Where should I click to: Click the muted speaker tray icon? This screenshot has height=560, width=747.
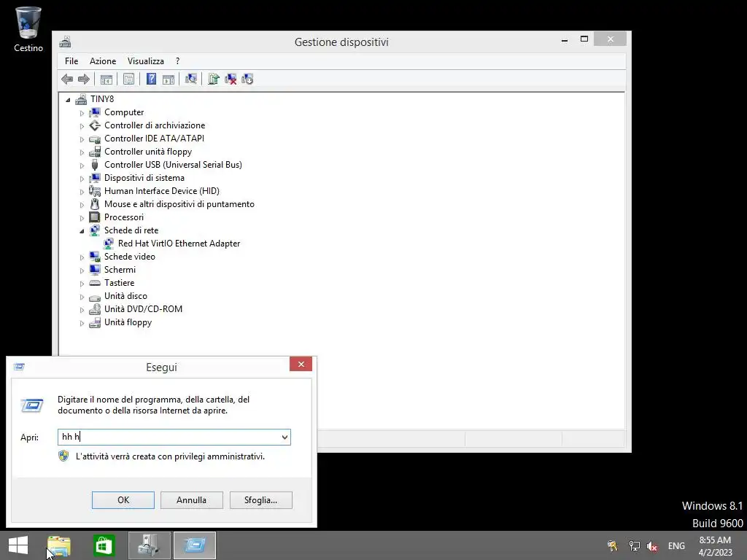(652, 545)
